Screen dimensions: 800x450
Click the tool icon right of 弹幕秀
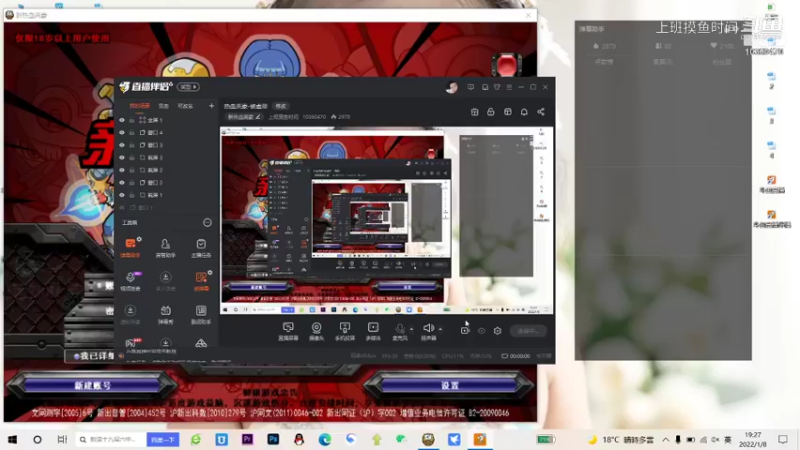pyautogui.click(x=201, y=314)
